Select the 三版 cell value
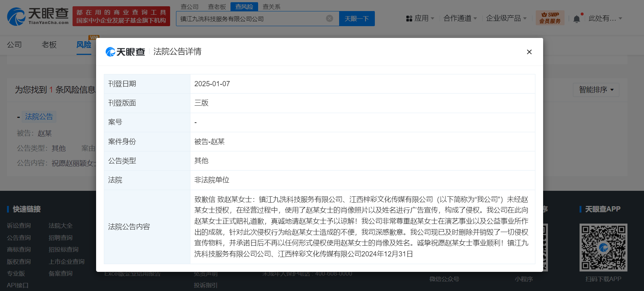This screenshot has width=644, height=291. 201,103
